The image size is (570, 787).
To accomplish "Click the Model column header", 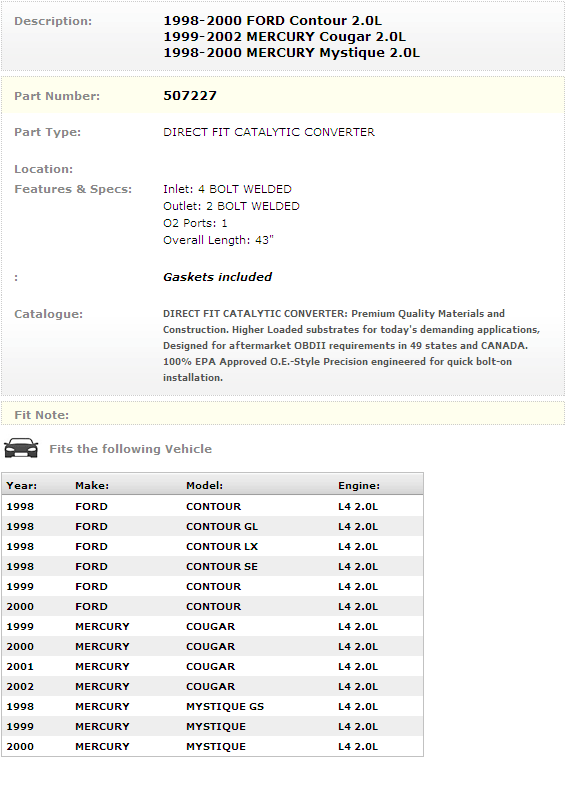I will click(x=204, y=485).
